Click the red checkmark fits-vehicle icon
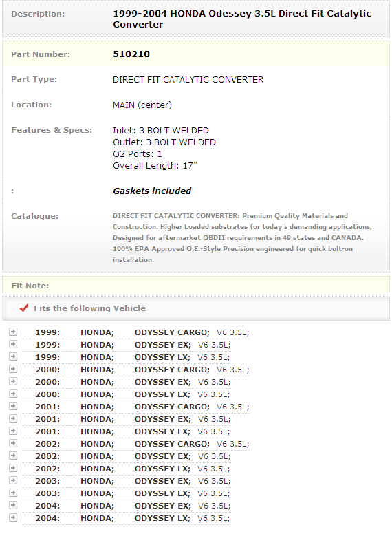 (x=24, y=308)
